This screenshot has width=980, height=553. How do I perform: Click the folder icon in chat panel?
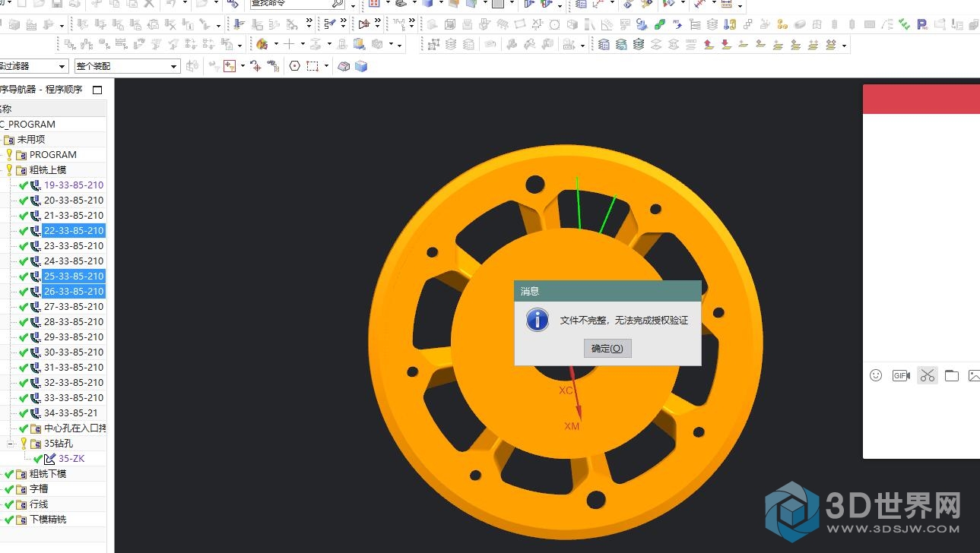click(952, 375)
